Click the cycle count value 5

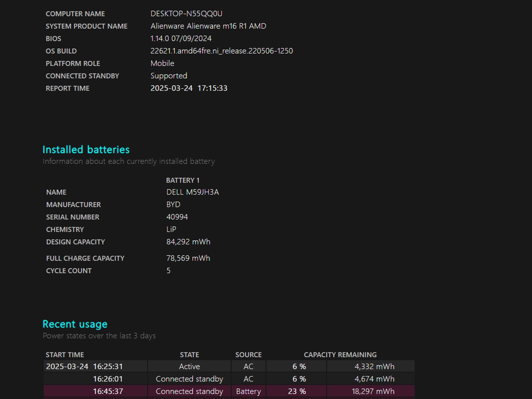[168, 271]
